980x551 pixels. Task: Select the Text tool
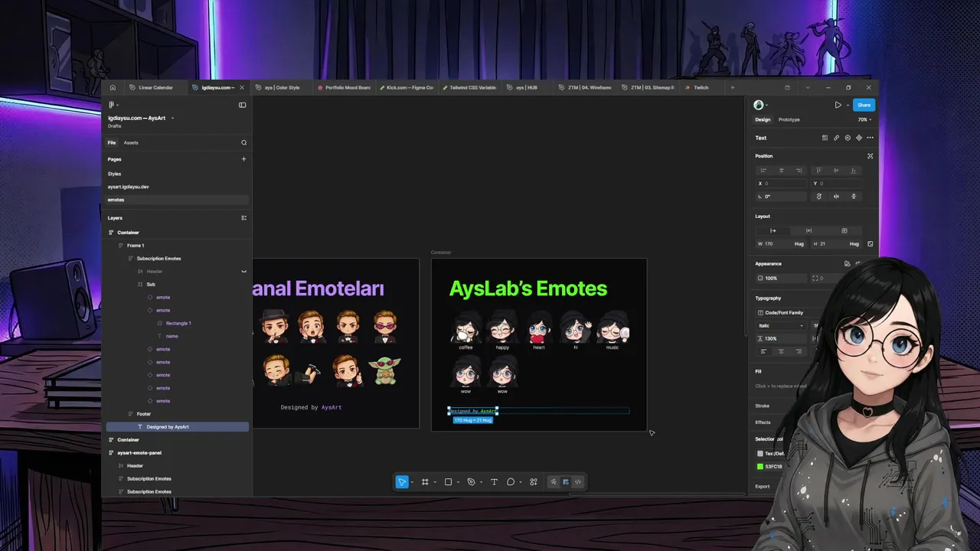click(x=494, y=482)
